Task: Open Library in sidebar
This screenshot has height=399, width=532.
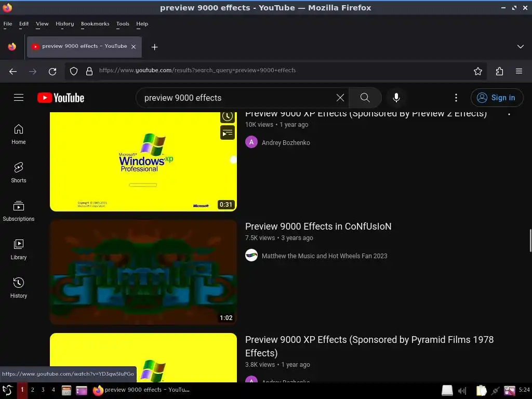Action: pos(19,249)
